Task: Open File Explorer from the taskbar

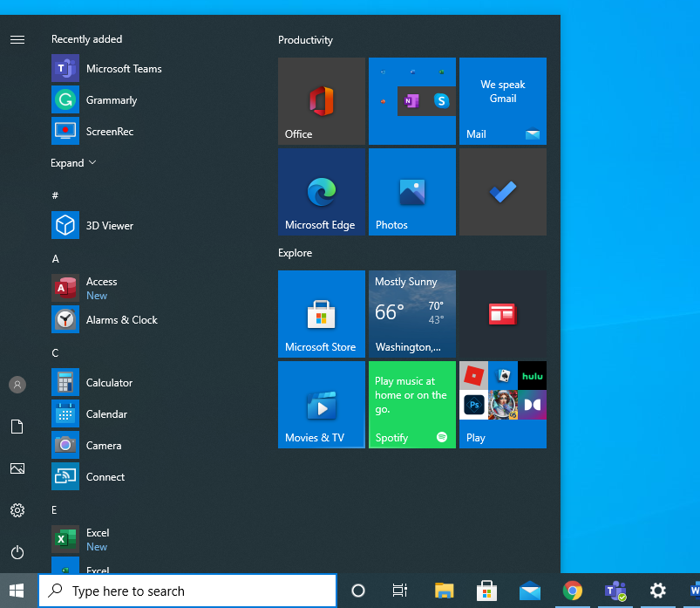Action: coord(444,591)
